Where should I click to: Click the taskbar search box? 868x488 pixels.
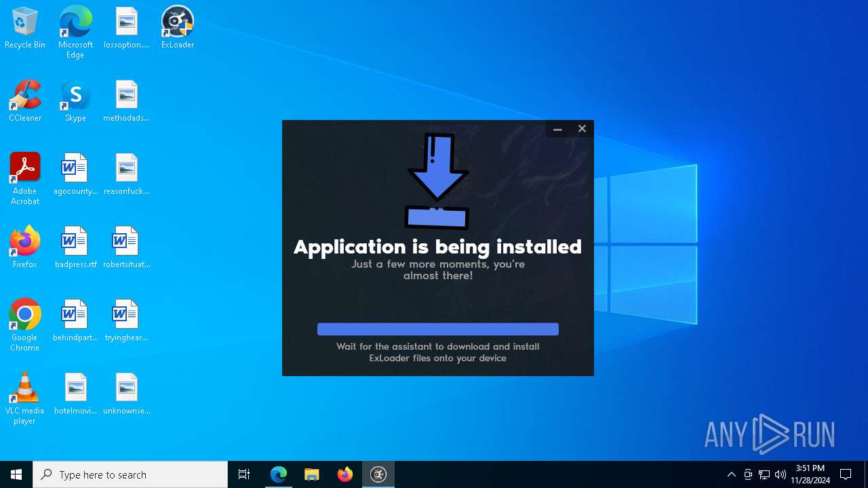click(130, 474)
